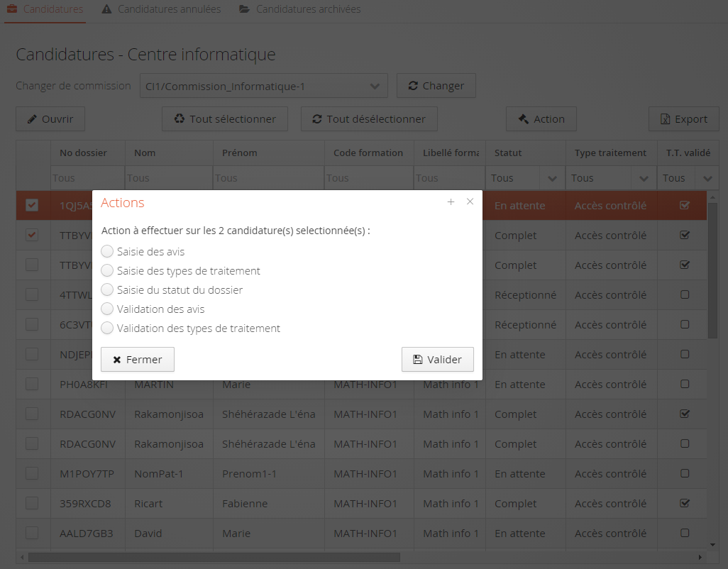Image resolution: width=728 pixels, height=569 pixels.
Task: Click the Changer refresh button
Action: point(436,86)
